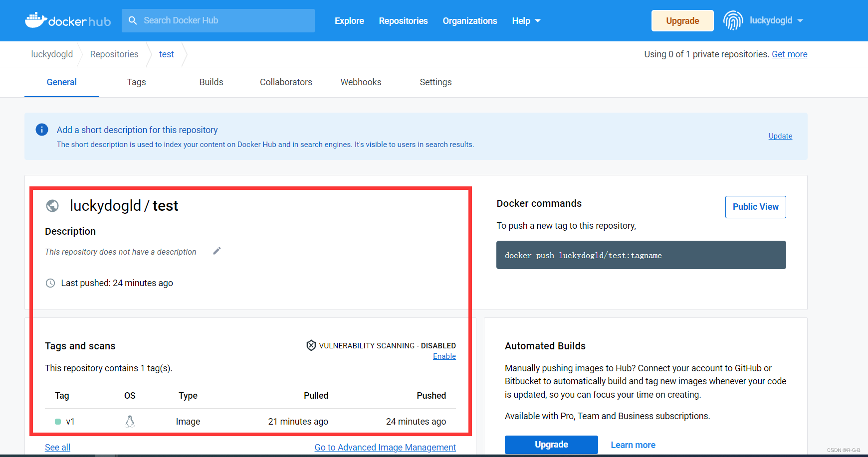Select the General tab

point(62,82)
